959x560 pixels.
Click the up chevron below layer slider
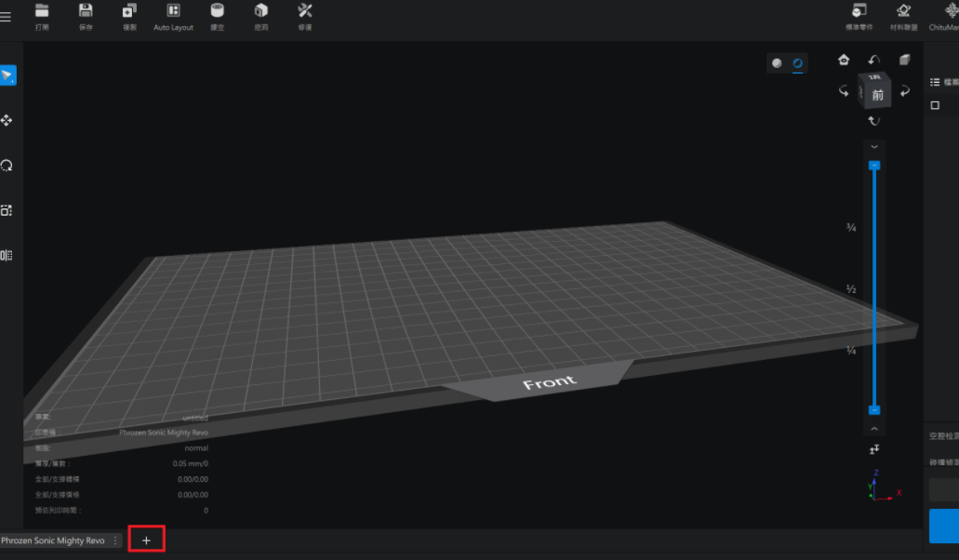click(x=873, y=429)
